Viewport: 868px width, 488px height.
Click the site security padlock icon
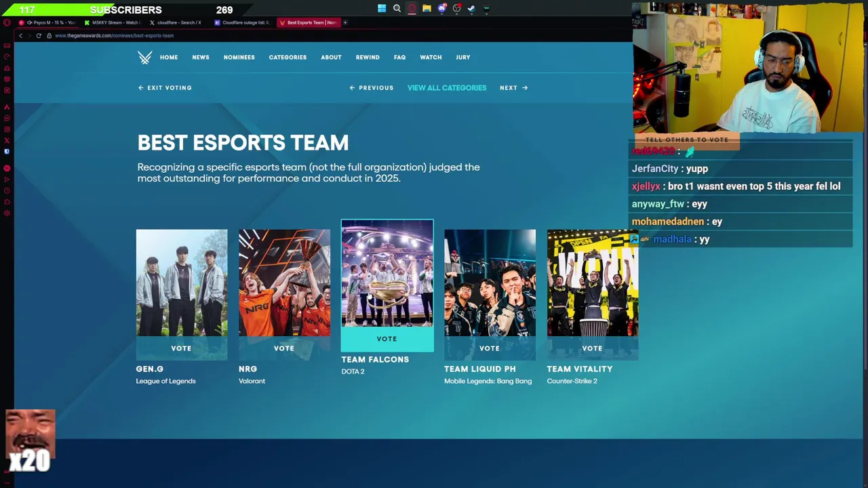(49, 35)
